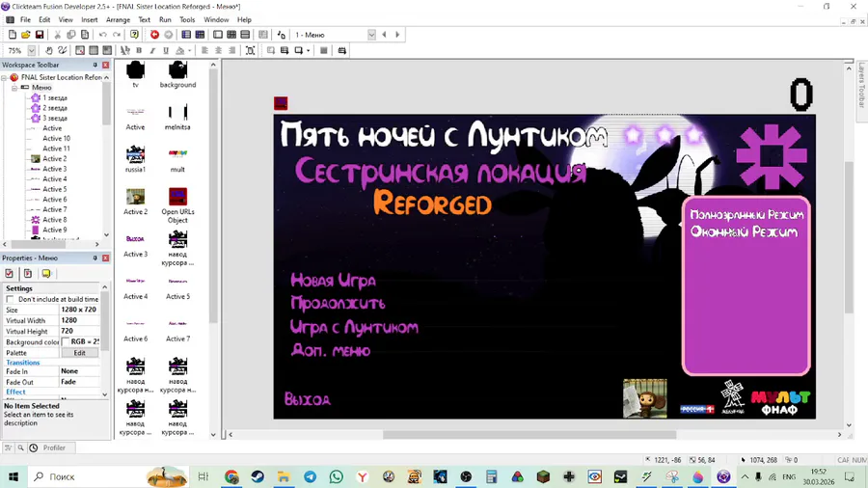Close the Properties panel
The height and width of the screenshot is (488, 868).
point(105,258)
